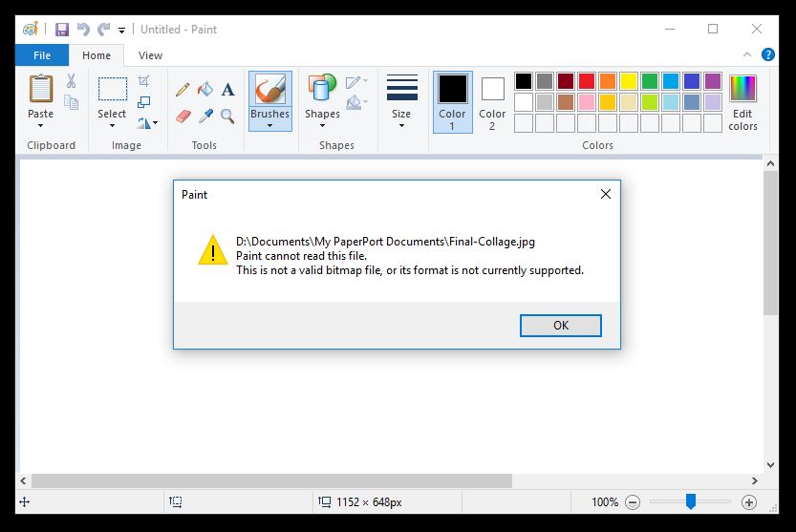This screenshot has height=532, width=796.
Task: Click the Redo arrow in title bar
Action: pos(103,30)
